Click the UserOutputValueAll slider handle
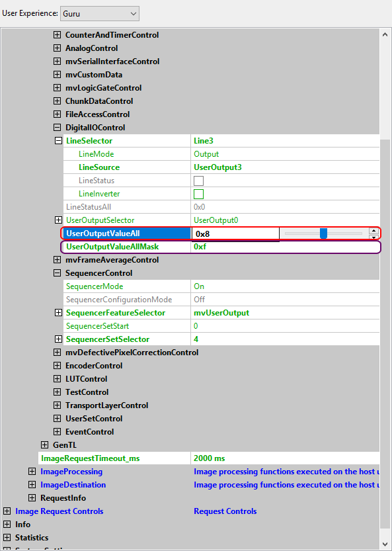Viewport: 392px width, 551px height. (323, 233)
